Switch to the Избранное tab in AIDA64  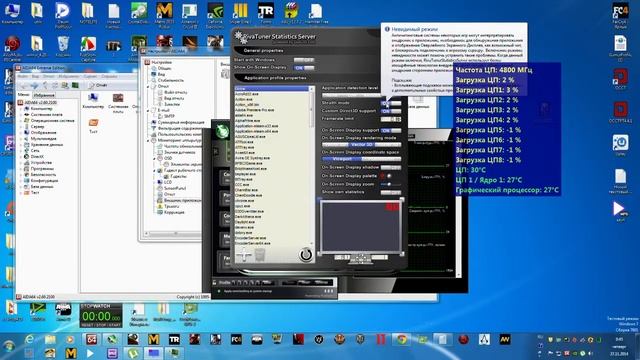[x=44, y=95]
